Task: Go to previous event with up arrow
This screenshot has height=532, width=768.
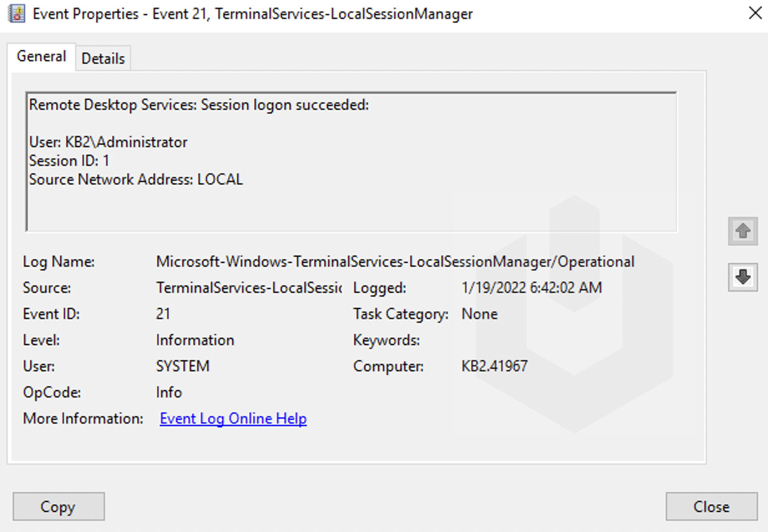Action: 742,232
